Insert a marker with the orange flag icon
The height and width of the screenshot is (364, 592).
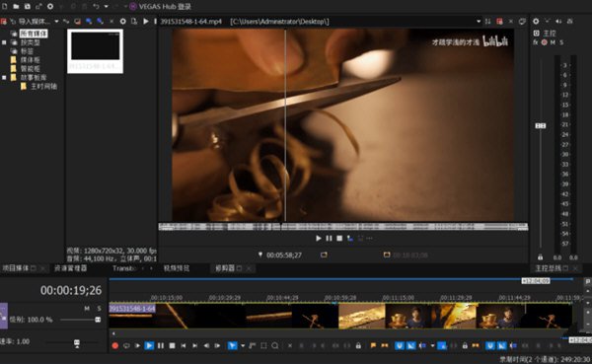(x=373, y=345)
